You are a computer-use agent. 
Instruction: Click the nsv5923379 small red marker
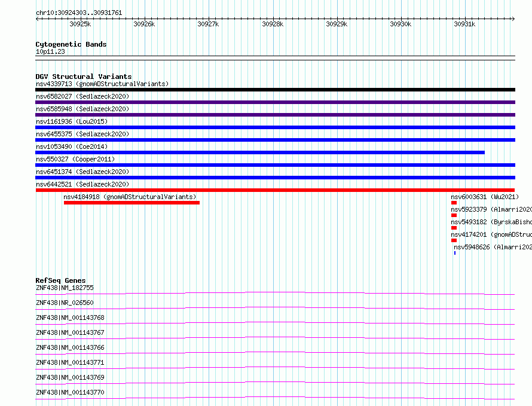pyautogui.click(x=454, y=215)
